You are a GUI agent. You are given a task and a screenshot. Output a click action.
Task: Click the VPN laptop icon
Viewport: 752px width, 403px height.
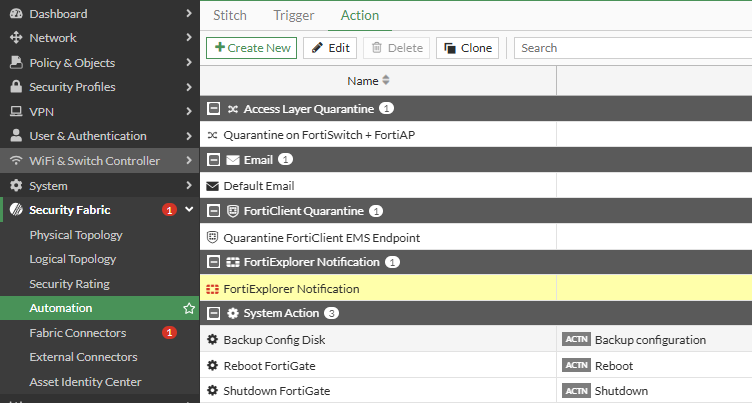[16, 111]
